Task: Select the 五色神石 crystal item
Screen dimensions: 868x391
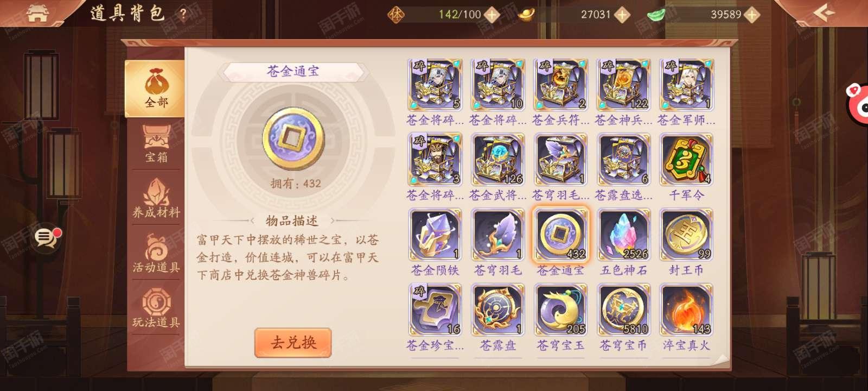Action: (623, 235)
